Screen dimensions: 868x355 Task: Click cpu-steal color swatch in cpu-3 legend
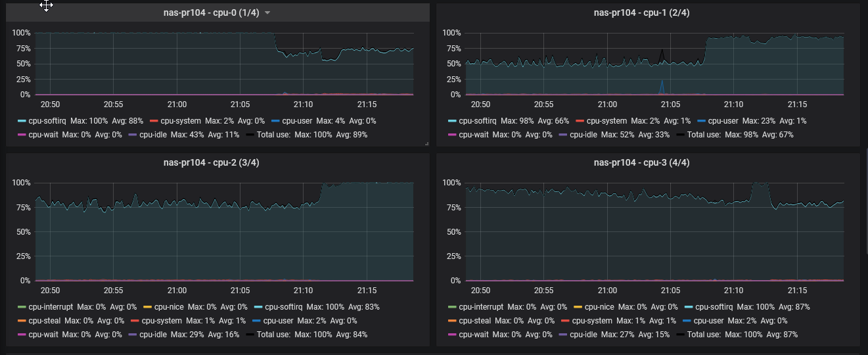point(453,321)
